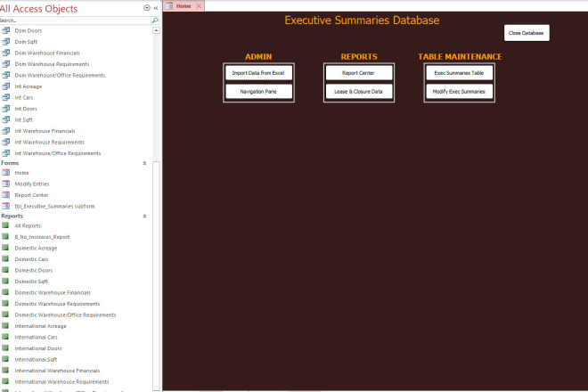This screenshot has height=392, width=588.
Task: Switch to the Home tab
Action: pyautogui.click(x=182, y=6)
